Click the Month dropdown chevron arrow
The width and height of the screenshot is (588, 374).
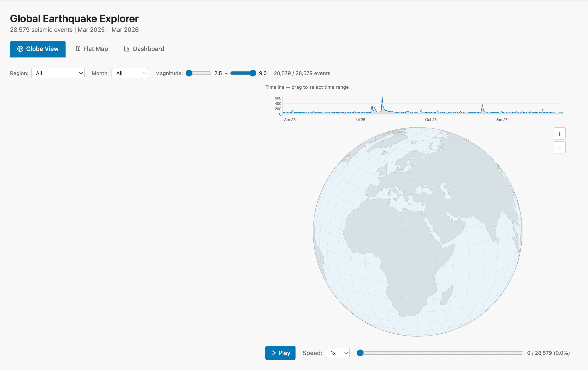point(144,73)
